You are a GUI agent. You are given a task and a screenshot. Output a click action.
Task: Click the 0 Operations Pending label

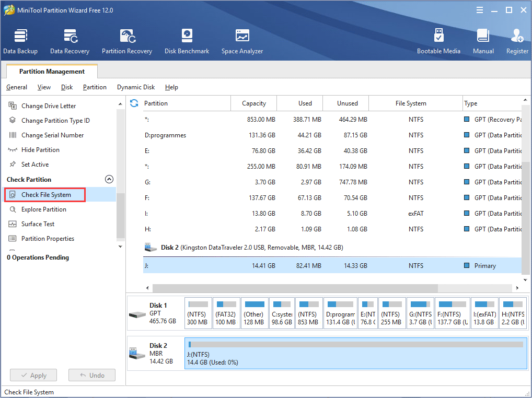tap(38, 257)
